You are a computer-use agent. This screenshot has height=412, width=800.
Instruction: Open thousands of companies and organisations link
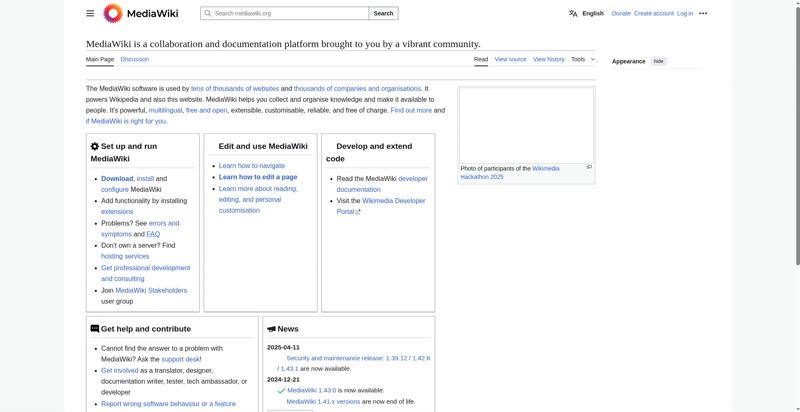point(357,89)
